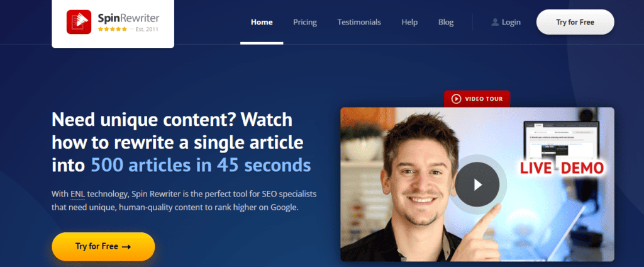Click the "Est. 2011" text
This screenshot has height=267, width=644.
147,29
